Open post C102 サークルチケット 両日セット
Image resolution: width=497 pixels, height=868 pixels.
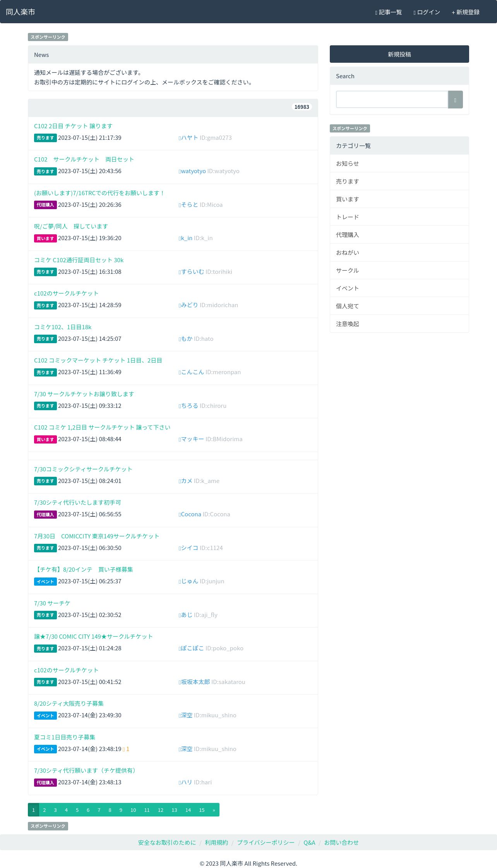[x=84, y=159]
